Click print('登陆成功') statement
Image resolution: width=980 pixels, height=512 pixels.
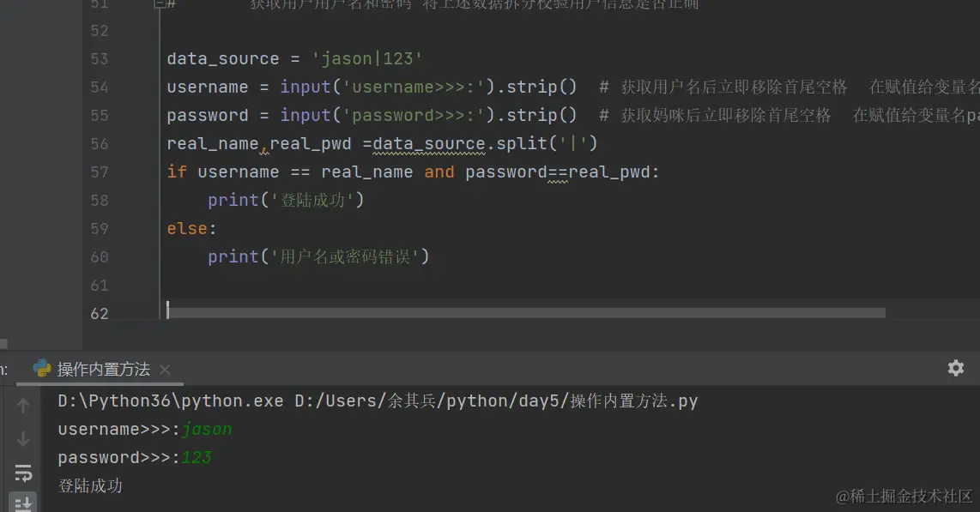[x=286, y=200]
